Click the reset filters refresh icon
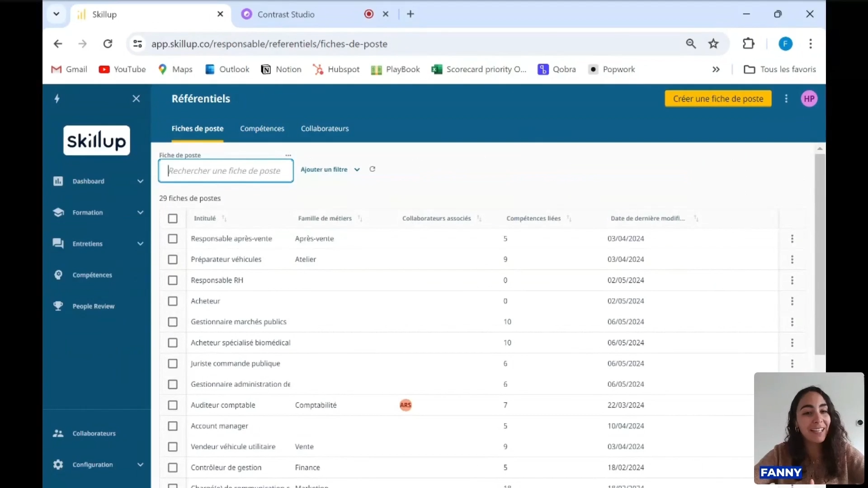 373,169
